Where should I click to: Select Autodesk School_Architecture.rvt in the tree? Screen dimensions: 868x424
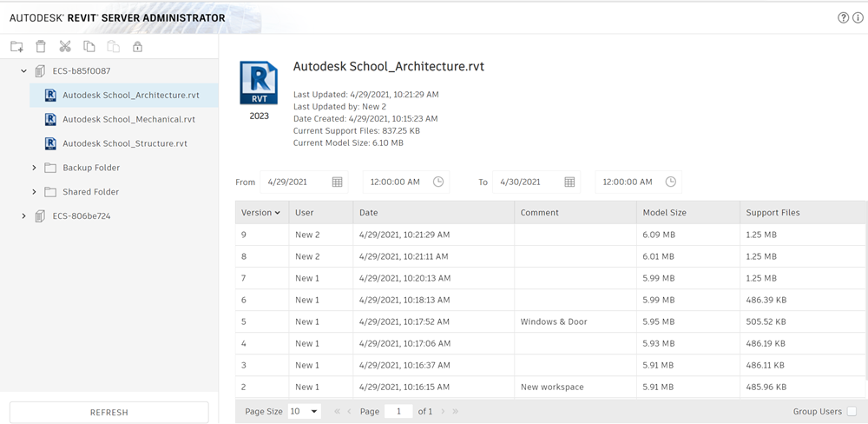(124, 96)
